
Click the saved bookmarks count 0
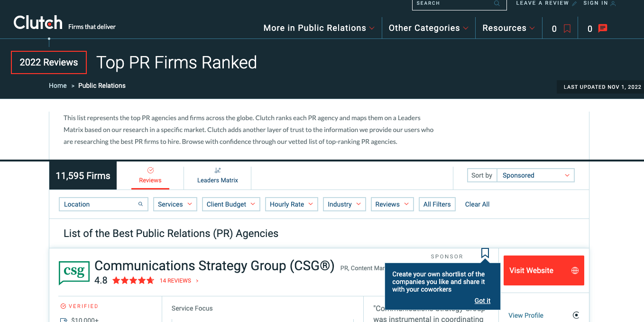pos(554,29)
